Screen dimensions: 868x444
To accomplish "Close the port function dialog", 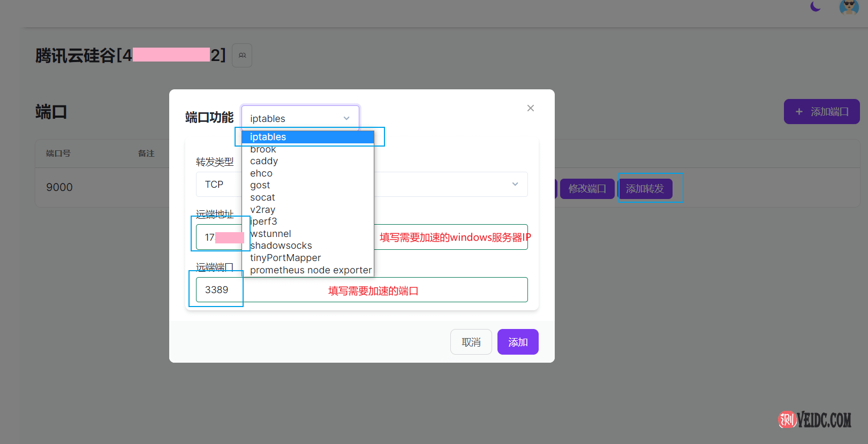I will pos(530,108).
